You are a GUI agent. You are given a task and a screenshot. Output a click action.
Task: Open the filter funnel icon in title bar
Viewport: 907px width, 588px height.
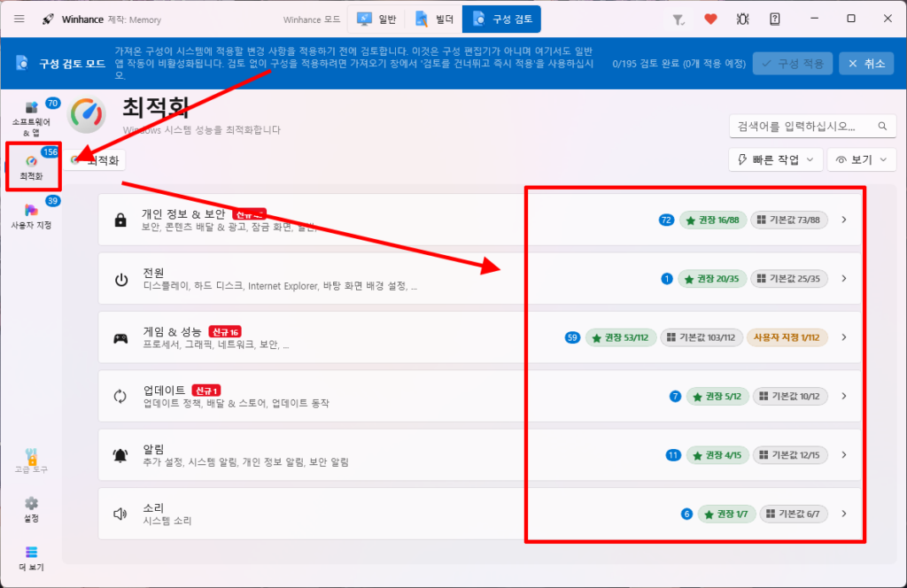[678, 19]
